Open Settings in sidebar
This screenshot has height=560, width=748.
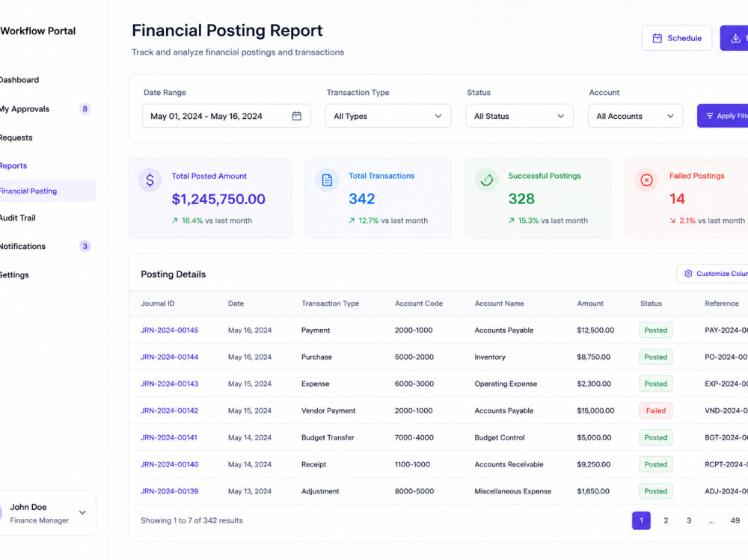(14, 274)
